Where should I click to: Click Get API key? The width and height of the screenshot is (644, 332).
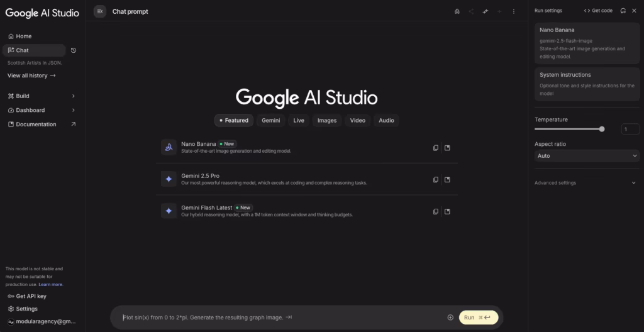tap(27, 296)
